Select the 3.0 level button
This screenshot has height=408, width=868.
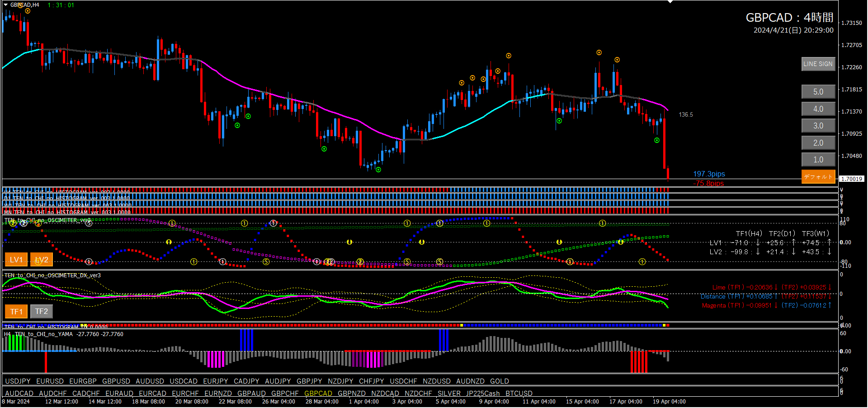[818, 126]
